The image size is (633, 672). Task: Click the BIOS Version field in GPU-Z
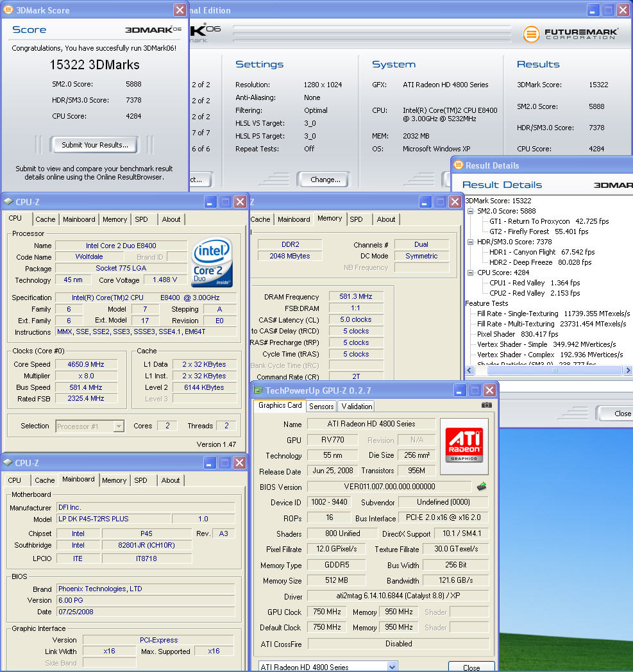[x=389, y=487]
